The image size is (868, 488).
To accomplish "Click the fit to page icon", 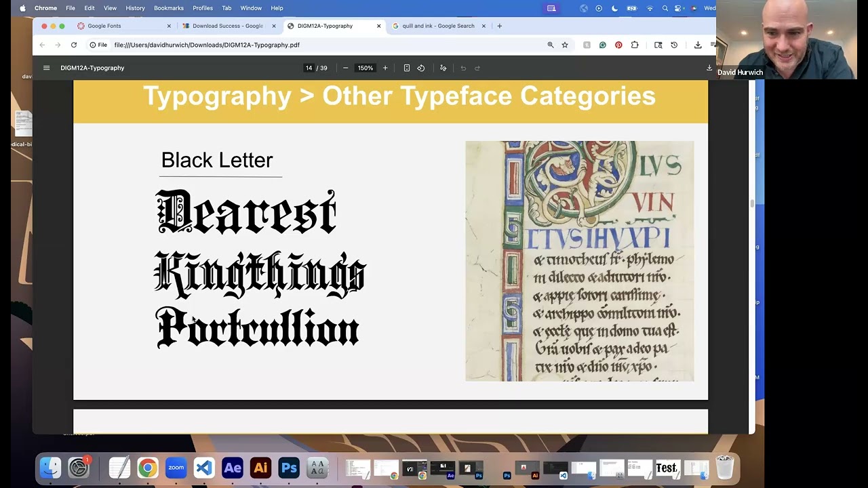I will pos(406,68).
